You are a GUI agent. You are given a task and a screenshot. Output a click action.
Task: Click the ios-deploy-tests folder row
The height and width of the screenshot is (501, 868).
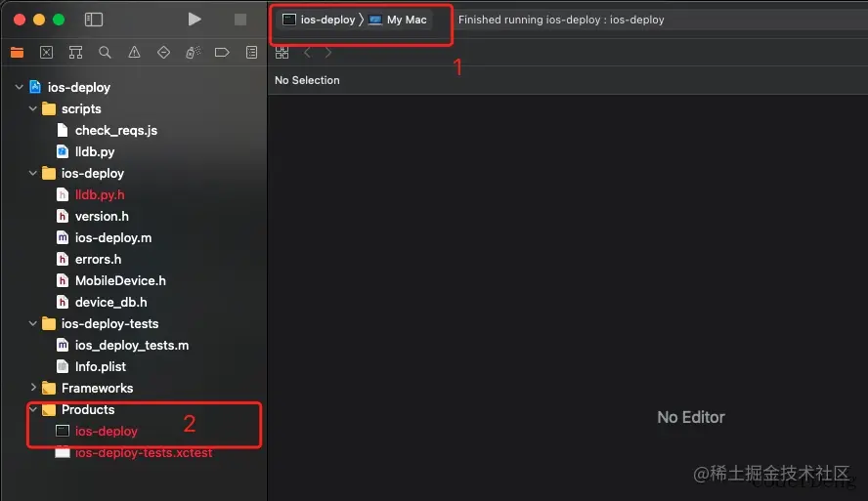coord(133,323)
